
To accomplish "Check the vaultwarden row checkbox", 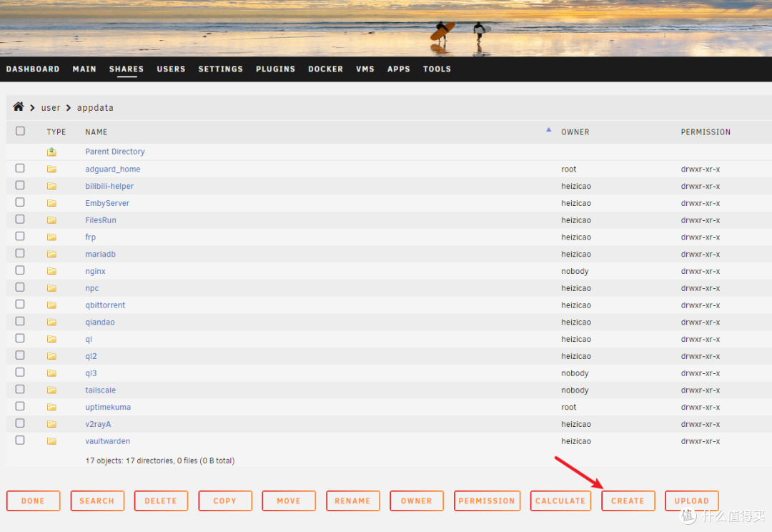I will pyautogui.click(x=20, y=440).
